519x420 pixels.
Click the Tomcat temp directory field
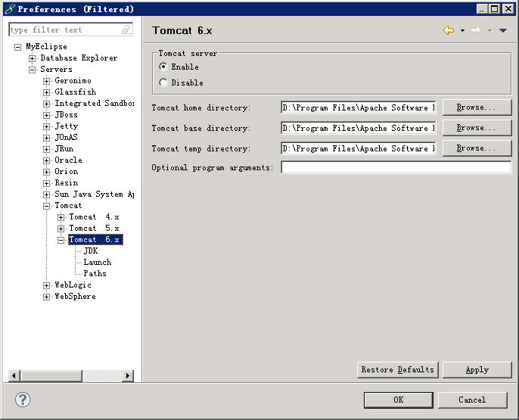pos(359,148)
